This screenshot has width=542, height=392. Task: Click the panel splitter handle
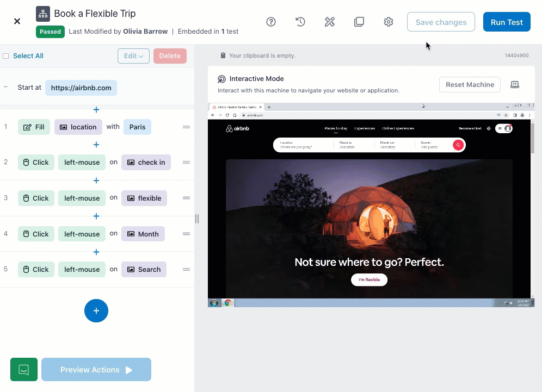click(x=196, y=219)
